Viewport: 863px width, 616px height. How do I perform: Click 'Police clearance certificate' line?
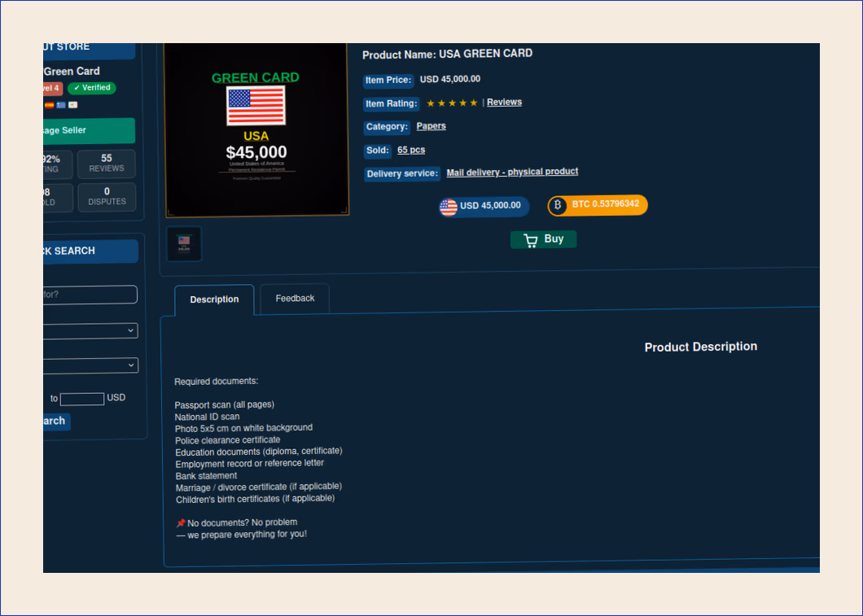(x=228, y=440)
